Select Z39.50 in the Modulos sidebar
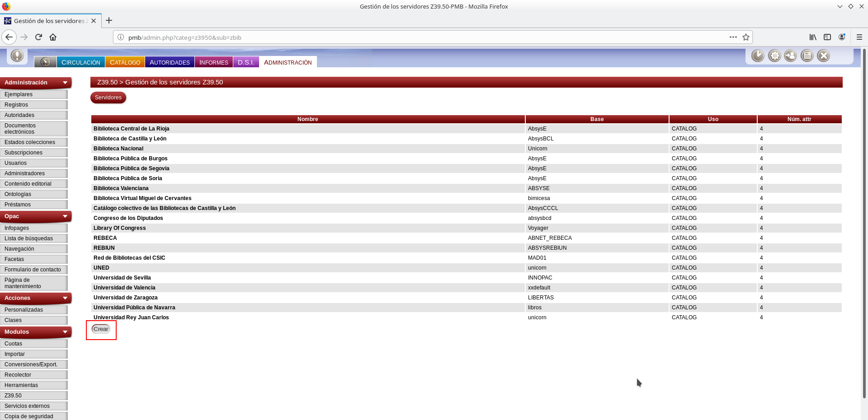The height and width of the screenshot is (420, 868). tap(13, 396)
